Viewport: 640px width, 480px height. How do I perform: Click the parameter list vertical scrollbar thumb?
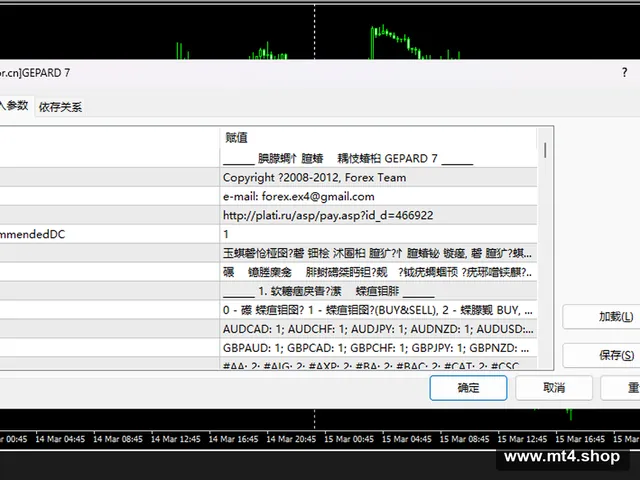[x=545, y=150]
